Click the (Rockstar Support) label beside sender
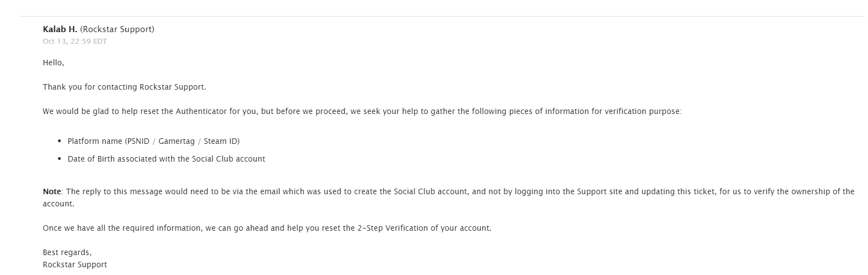The image size is (868, 275). tap(117, 29)
